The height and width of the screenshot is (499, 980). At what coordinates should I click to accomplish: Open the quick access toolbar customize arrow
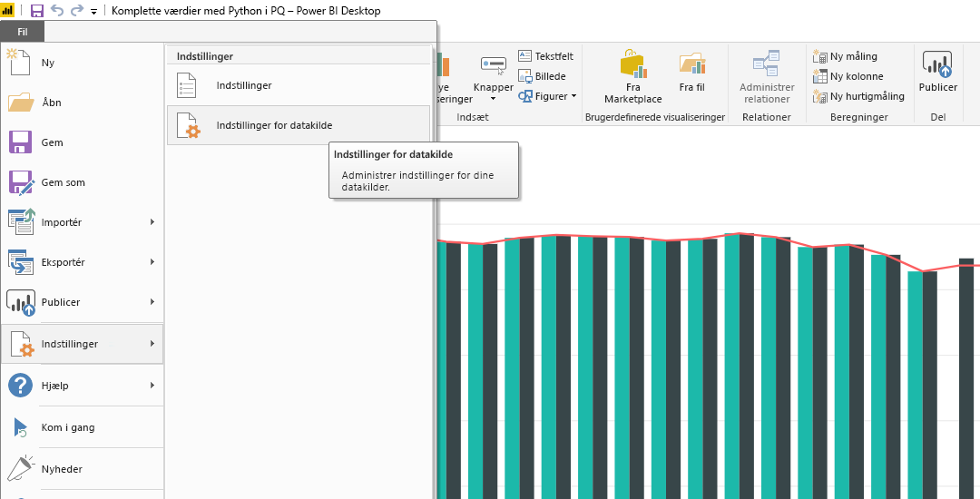tap(93, 11)
